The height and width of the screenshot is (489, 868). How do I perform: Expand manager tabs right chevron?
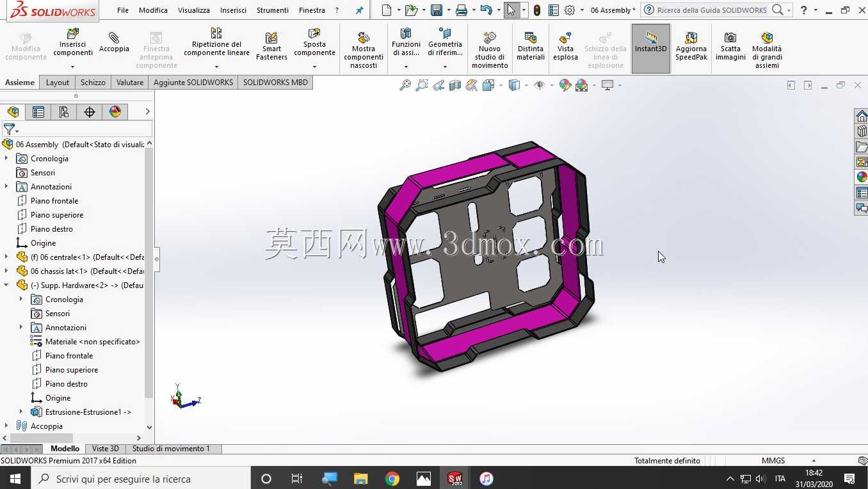(x=147, y=112)
